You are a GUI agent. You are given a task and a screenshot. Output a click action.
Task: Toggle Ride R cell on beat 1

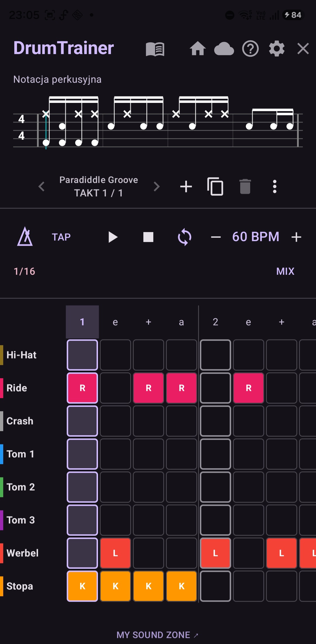point(83,388)
